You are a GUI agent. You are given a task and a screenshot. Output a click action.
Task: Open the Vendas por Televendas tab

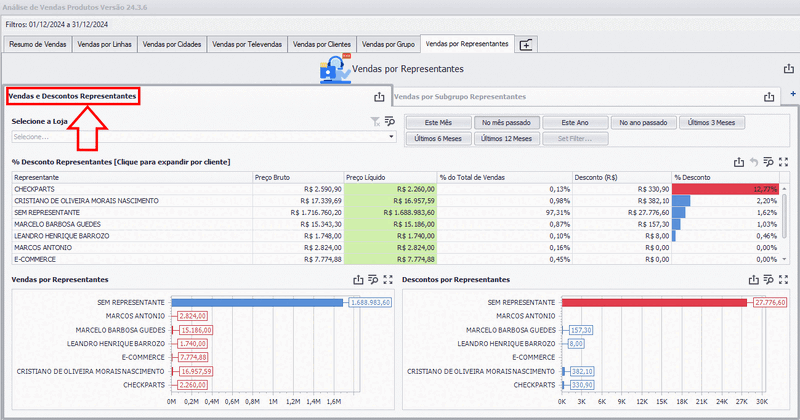pos(247,44)
